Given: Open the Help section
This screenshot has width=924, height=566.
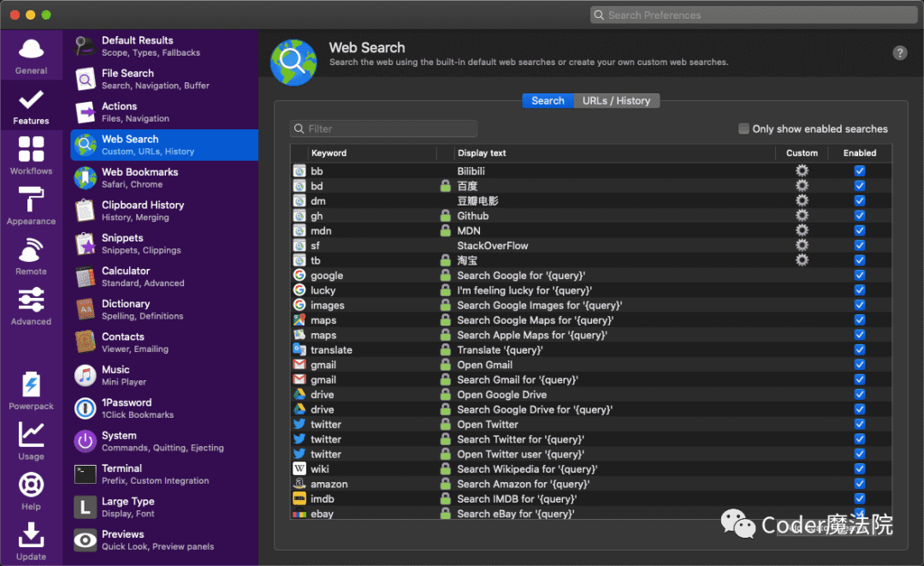Looking at the screenshot, I should point(32,492).
